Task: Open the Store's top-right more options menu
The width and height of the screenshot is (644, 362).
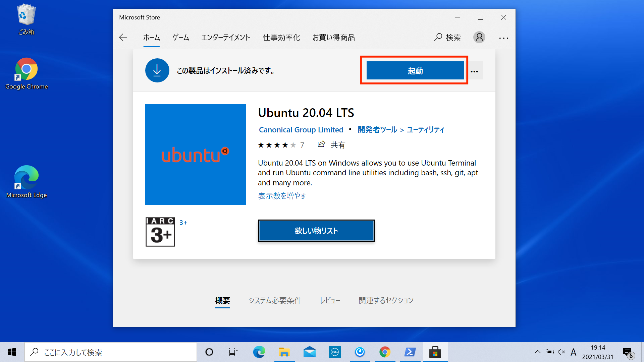Action: point(503,38)
